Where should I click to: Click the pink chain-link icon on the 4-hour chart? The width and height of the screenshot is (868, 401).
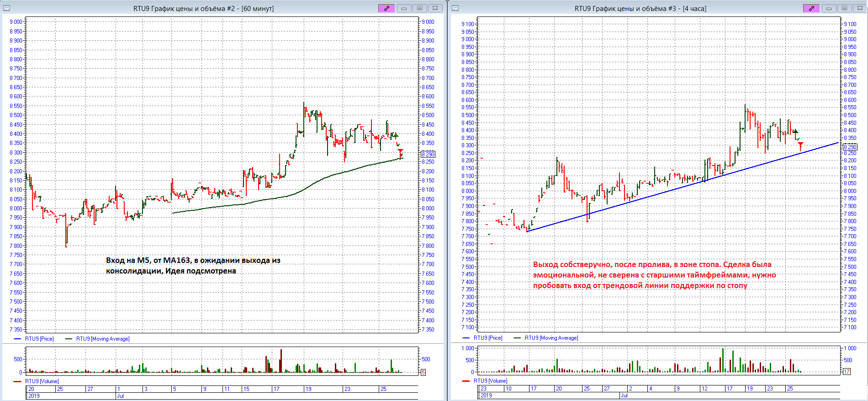pos(811,8)
